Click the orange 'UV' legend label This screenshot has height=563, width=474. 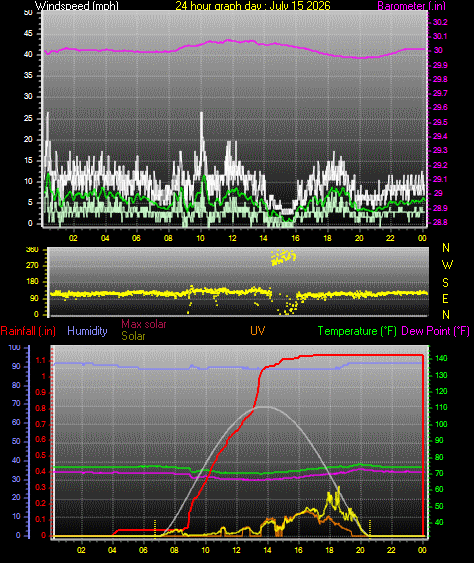257,331
